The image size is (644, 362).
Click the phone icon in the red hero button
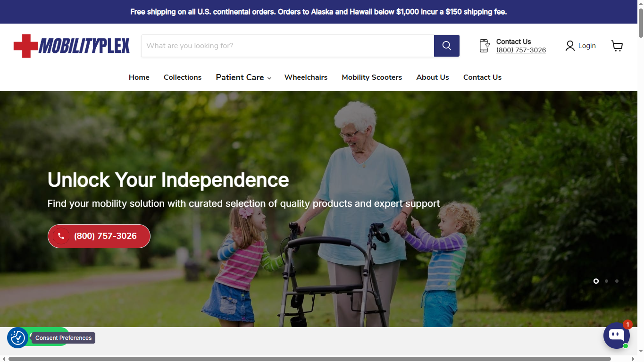click(x=61, y=236)
